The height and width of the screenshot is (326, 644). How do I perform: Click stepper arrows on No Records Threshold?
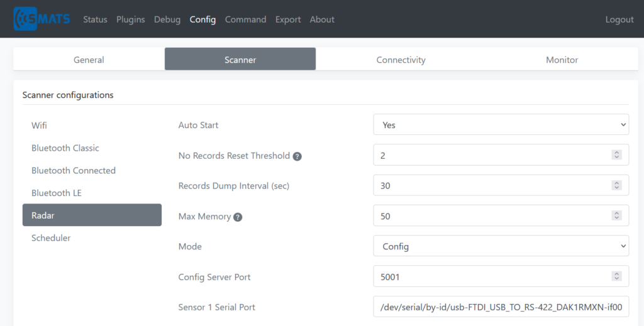(x=616, y=155)
